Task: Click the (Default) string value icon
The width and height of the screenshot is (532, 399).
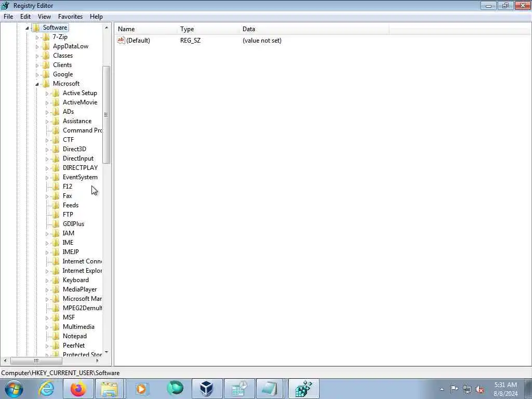Action: (x=121, y=40)
